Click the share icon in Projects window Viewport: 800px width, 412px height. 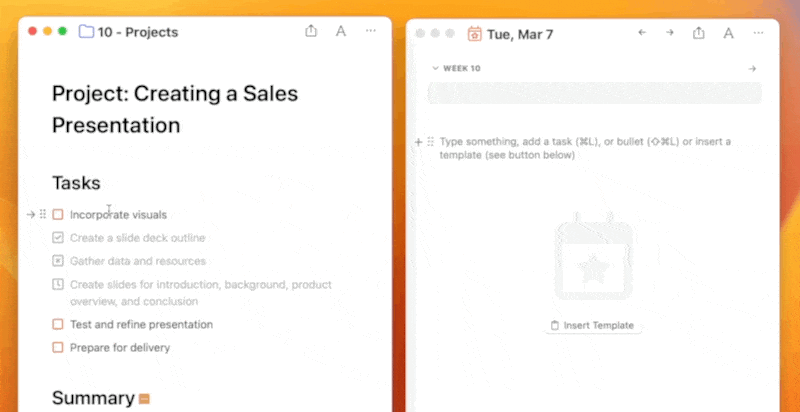coord(311,32)
